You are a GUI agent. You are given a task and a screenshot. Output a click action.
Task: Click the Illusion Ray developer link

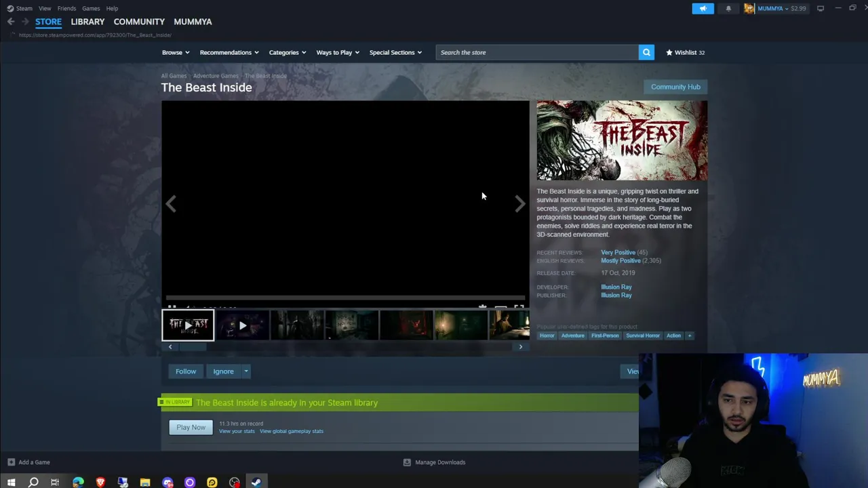(x=616, y=287)
